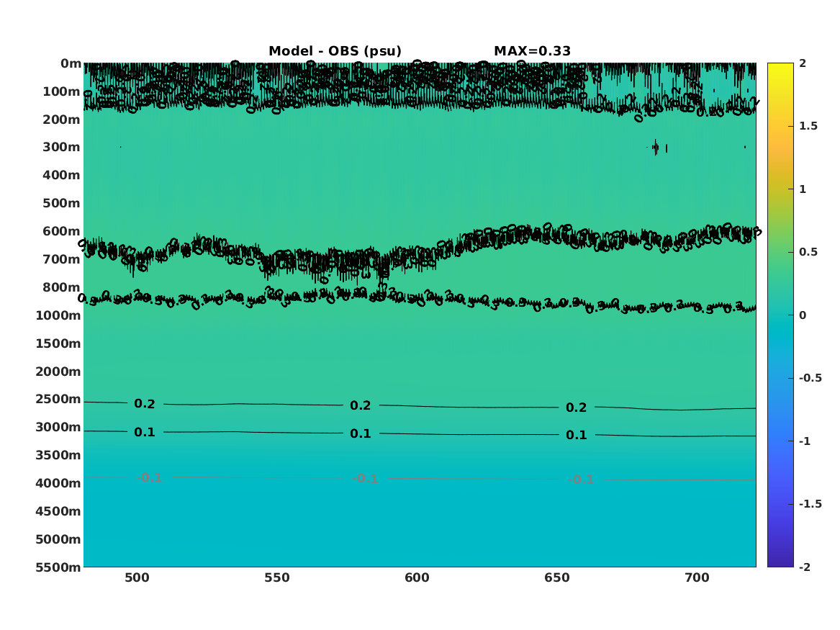
Task: Click the middle '0.2' contour label
Action: click(361, 405)
